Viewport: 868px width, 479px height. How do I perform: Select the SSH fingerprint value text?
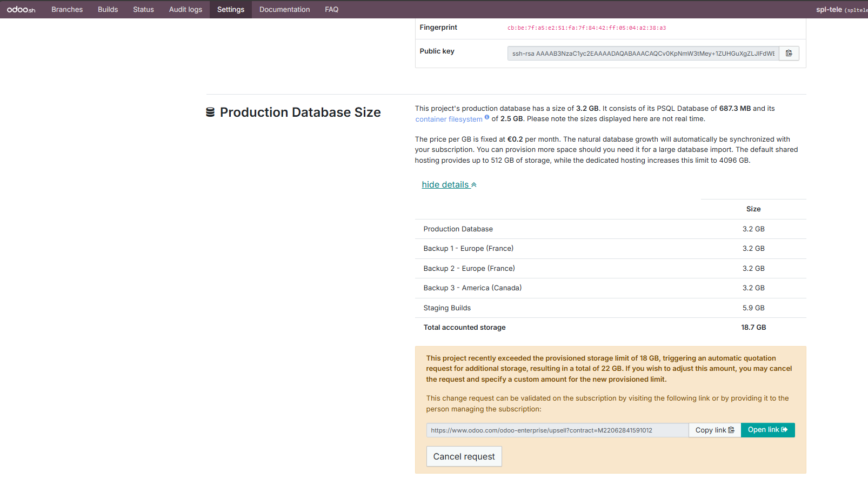coord(586,28)
